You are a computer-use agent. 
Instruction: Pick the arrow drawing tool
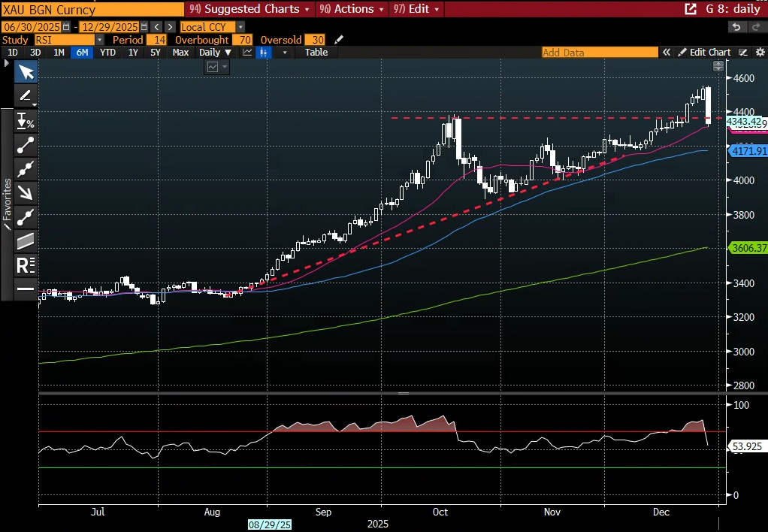tap(26, 192)
